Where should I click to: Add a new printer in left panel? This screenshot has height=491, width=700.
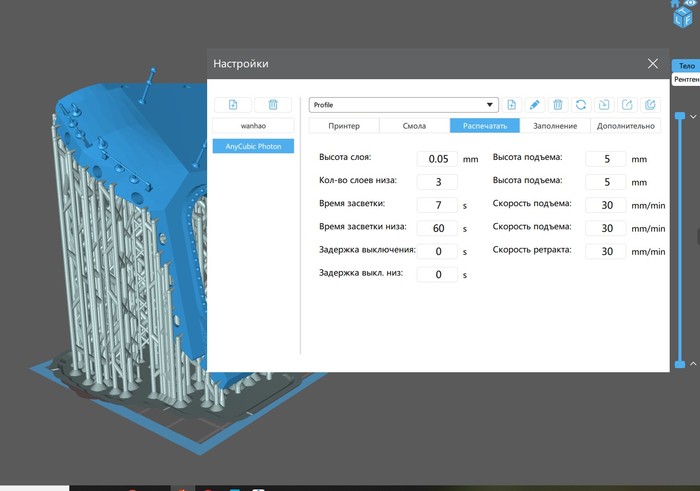232,105
